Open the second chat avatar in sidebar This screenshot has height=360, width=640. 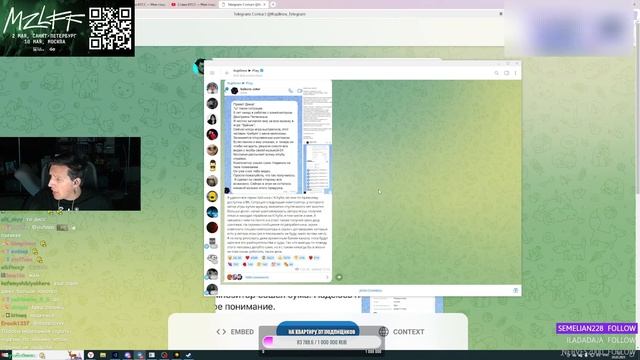pos(212,103)
